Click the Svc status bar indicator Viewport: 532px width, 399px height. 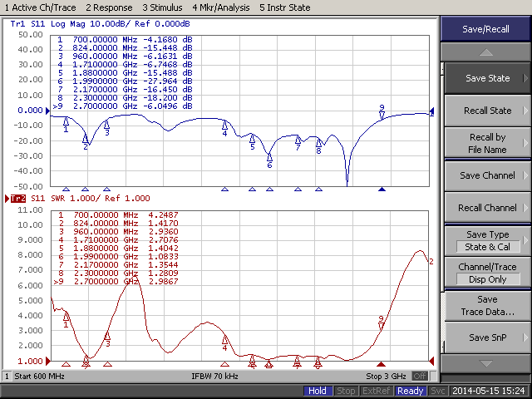(x=439, y=391)
